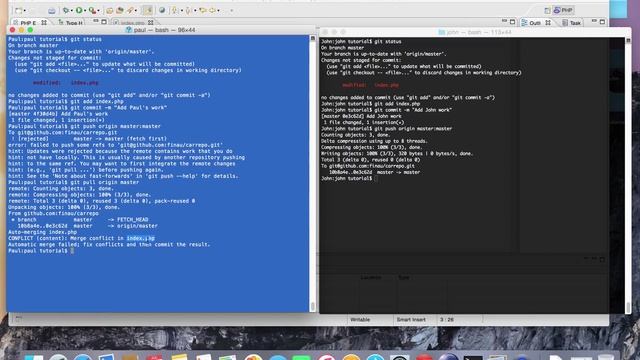Viewport: 640px width, 360px height.
Task: Open the Forward history dropdown arrow
Action: [218, 10]
